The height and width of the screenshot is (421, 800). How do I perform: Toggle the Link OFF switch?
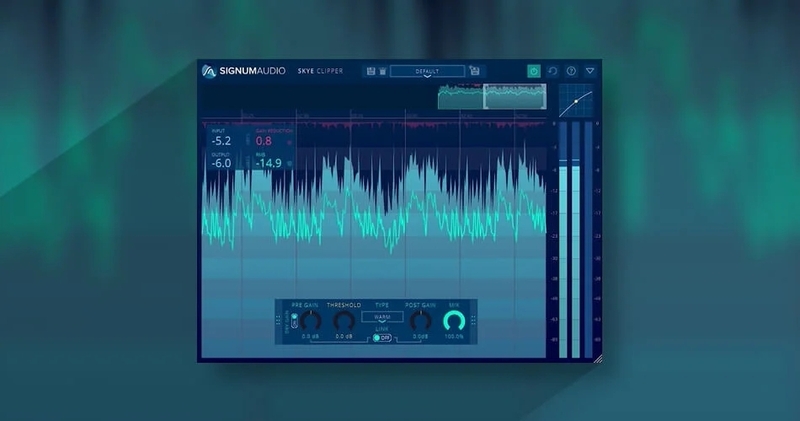click(x=382, y=338)
